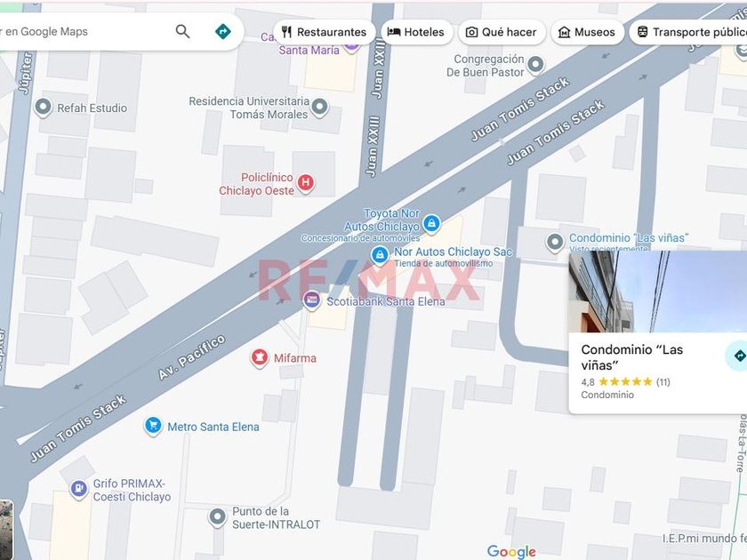Open the Condominio Las viñas photo thumbnail

[658, 292]
